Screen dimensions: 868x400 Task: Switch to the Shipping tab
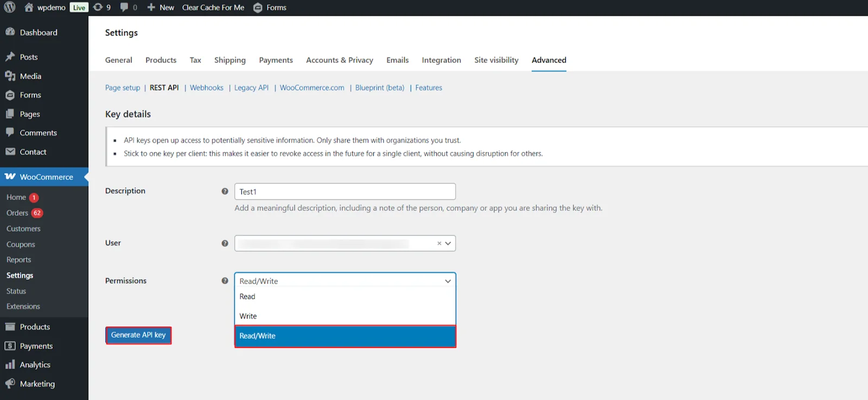pos(230,60)
